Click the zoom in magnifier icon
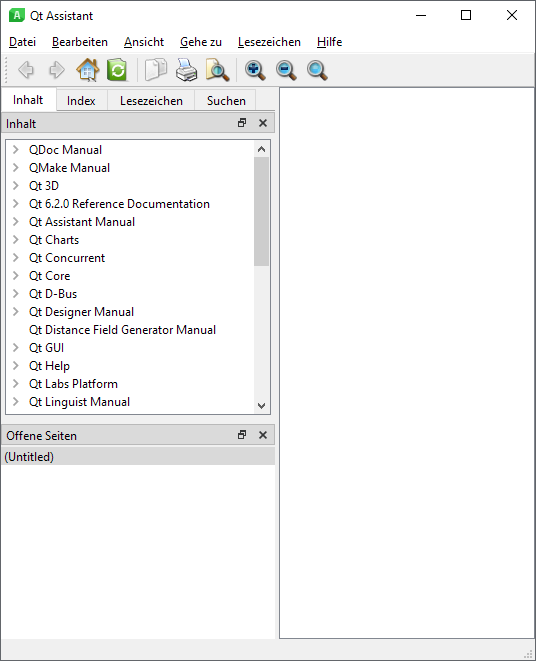The image size is (536, 661). point(255,70)
